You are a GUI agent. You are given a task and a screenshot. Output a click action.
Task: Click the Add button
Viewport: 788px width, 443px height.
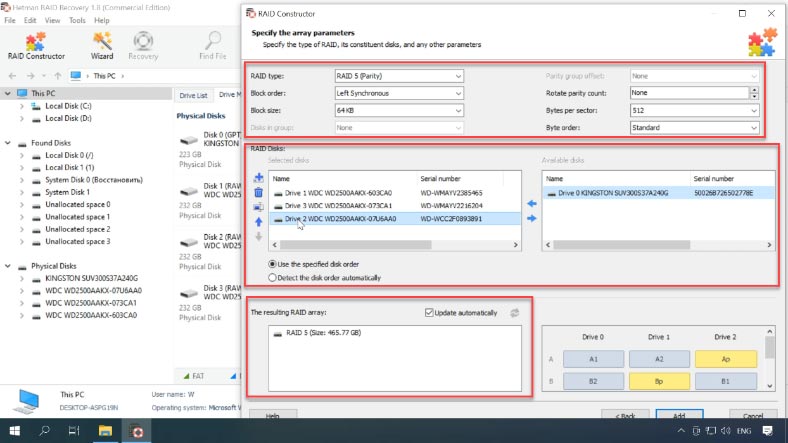point(679,414)
